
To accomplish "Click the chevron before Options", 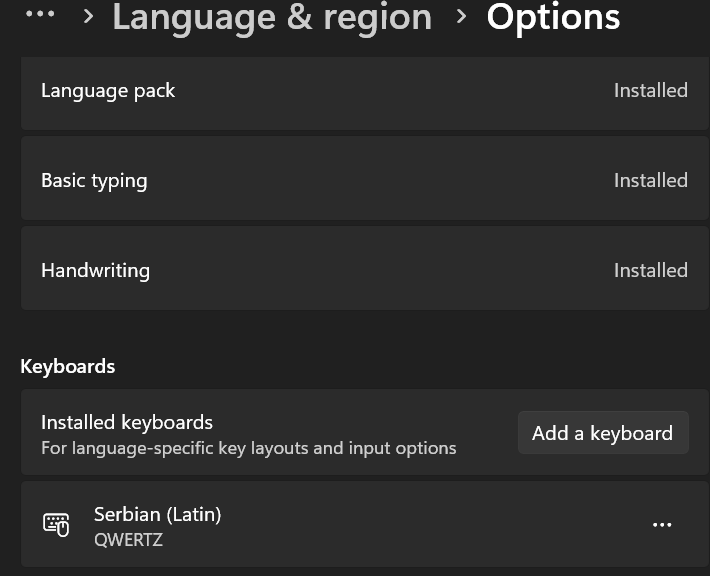I will pos(461,16).
